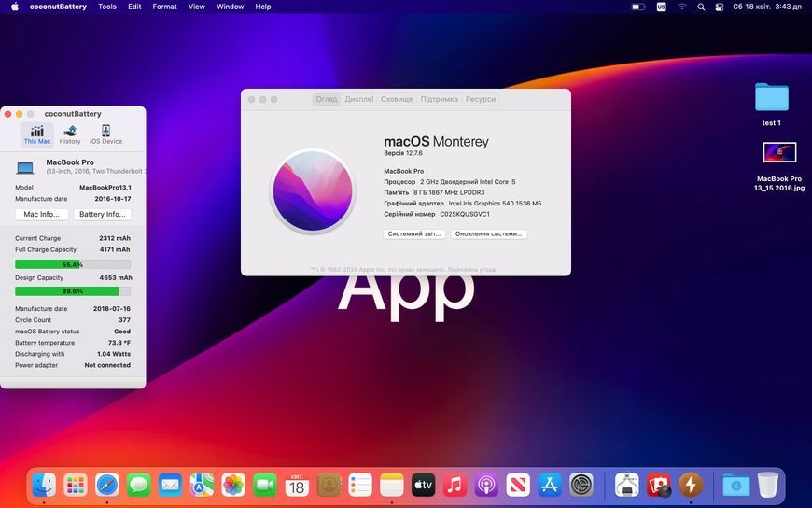Open the Mail app in the Dock

tap(171, 486)
